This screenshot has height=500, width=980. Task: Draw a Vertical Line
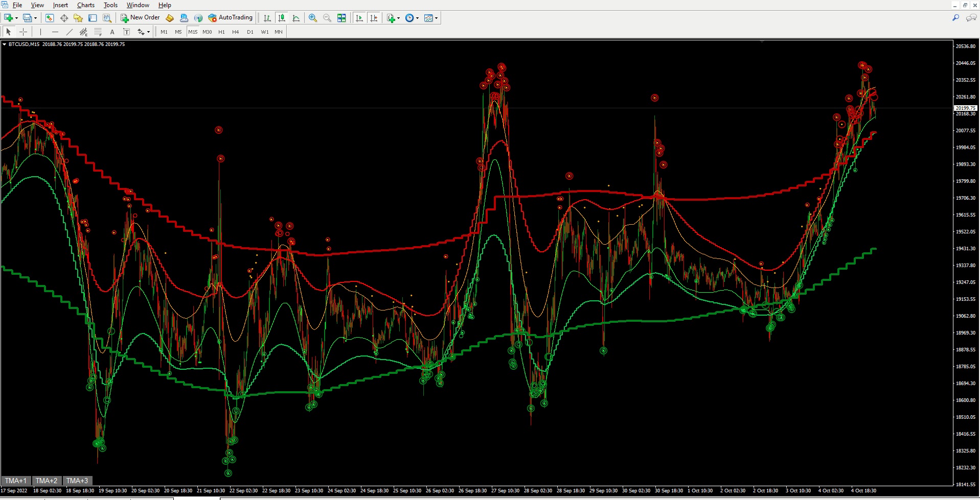point(40,32)
